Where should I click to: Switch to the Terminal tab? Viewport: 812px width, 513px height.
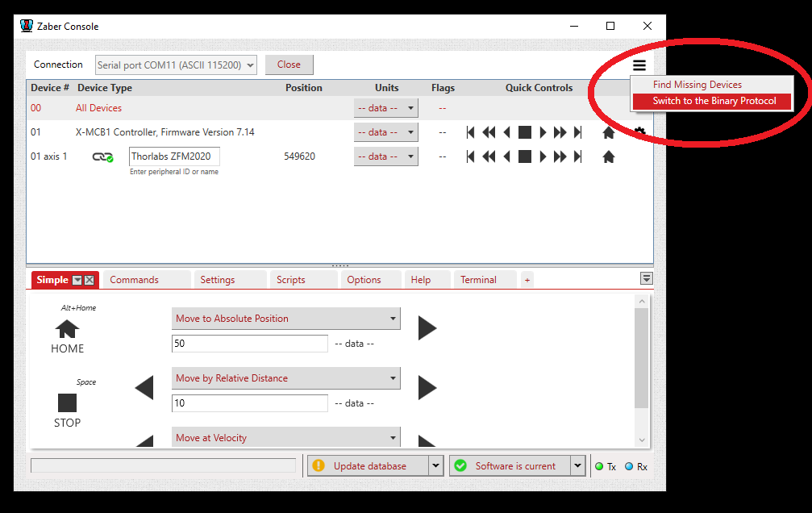[478, 280]
